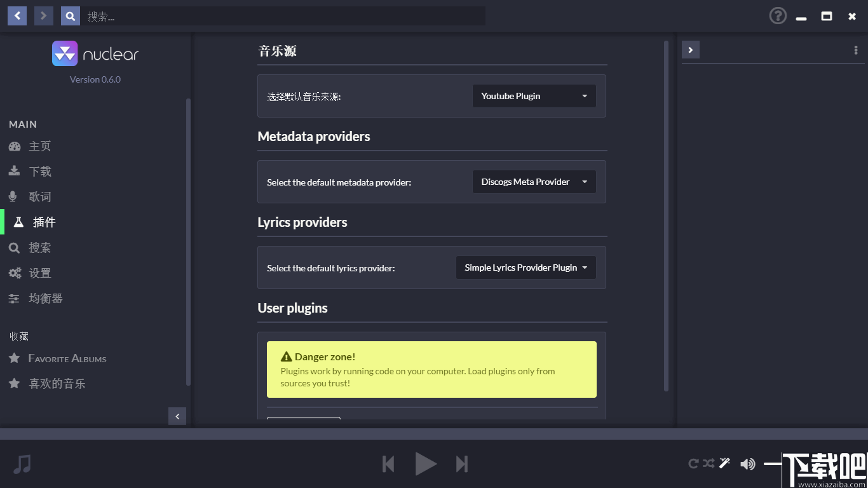
Task: View the 歌词 lyrics page
Action: point(39,196)
